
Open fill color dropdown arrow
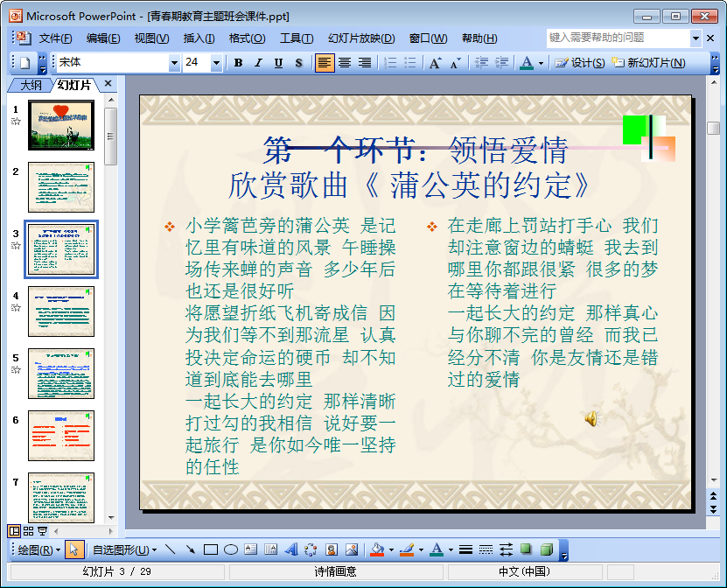pos(391,550)
